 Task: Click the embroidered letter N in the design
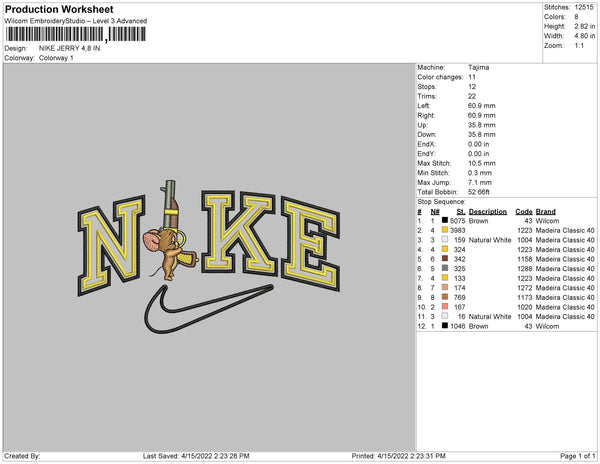tap(111, 246)
